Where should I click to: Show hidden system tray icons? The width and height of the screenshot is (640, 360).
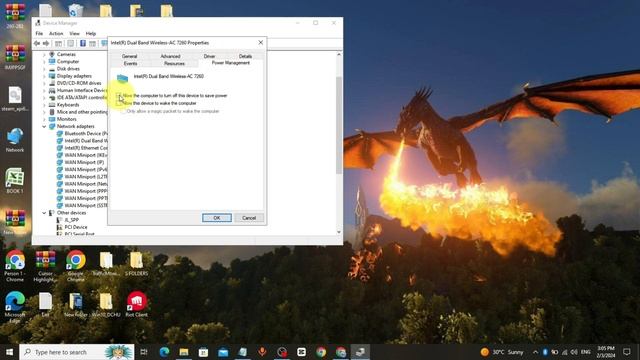(535, 352)
